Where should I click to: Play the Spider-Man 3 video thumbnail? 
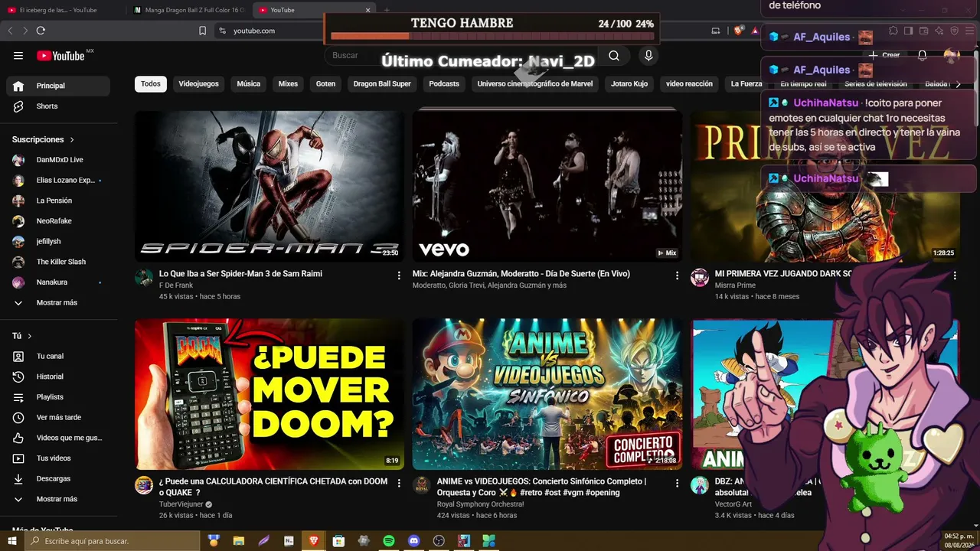click(269, 187)
